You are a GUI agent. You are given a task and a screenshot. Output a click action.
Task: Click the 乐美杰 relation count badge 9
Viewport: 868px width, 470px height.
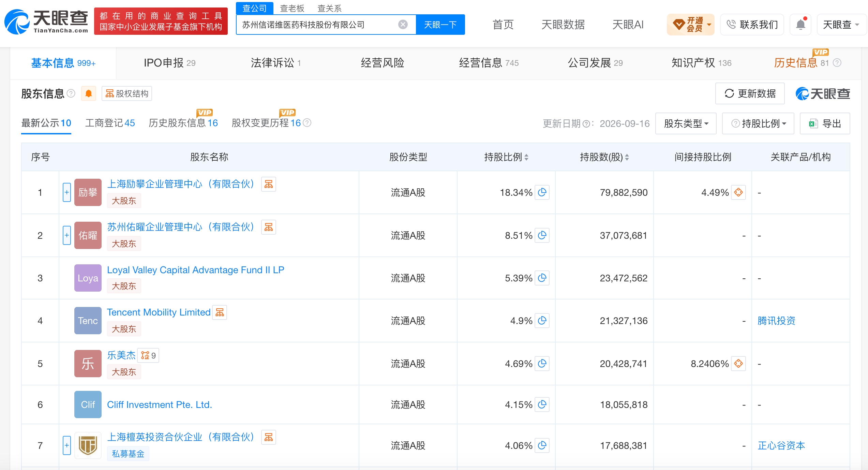(x=149, y=355)
